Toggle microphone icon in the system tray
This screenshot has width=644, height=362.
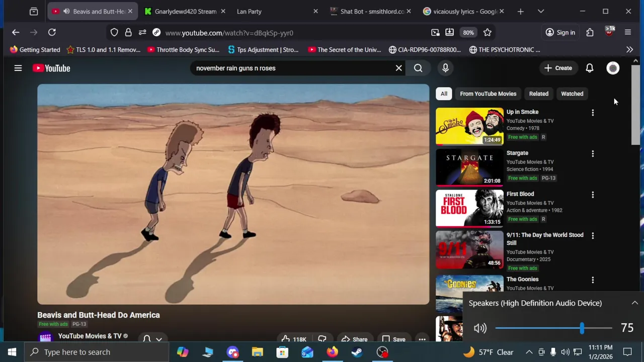553,352
